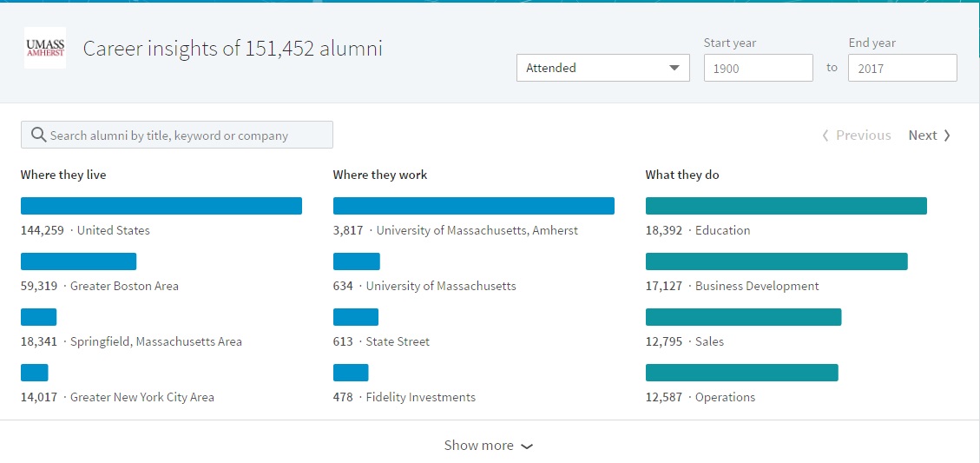Expand the Show more section
The height and width of the screenshot is (463, 980).
[x=488, y=446]
